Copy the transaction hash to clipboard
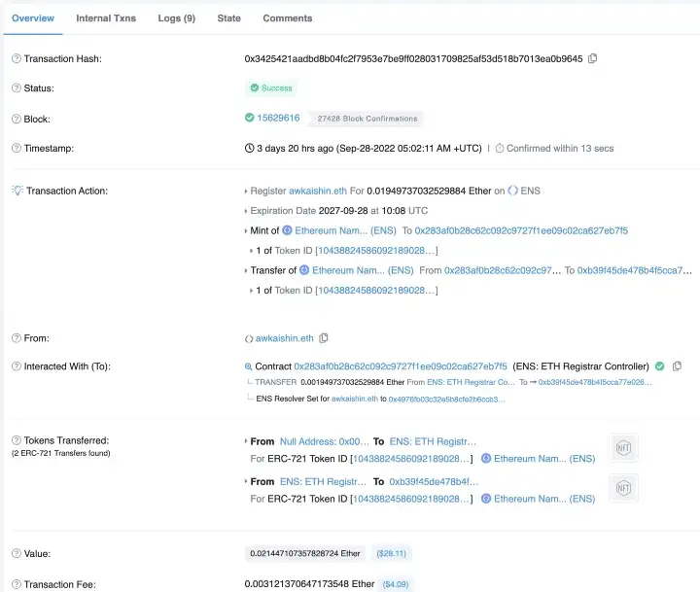700x592 pixels. [x=593, y=58]
